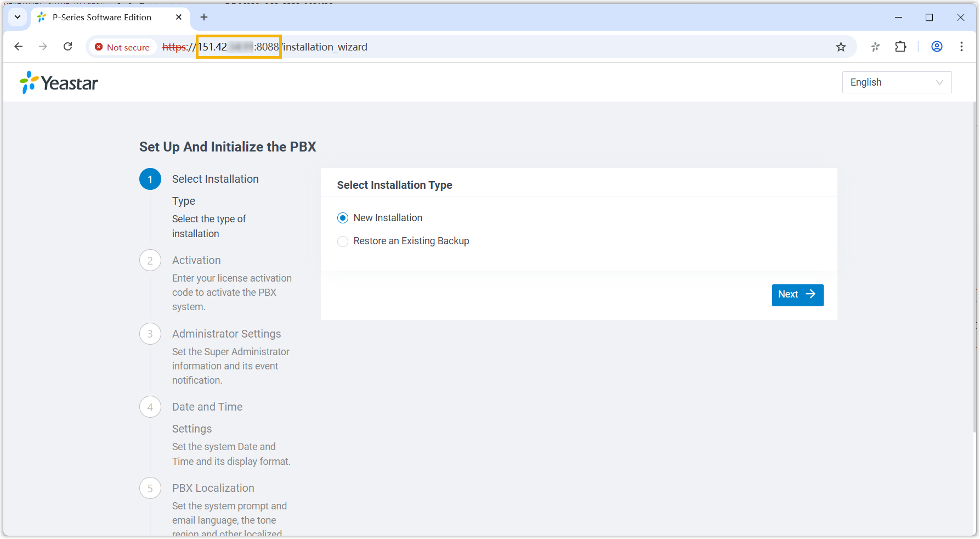Reload the page with the refresh icon
The image size is (980, 539).
[68, 47]
